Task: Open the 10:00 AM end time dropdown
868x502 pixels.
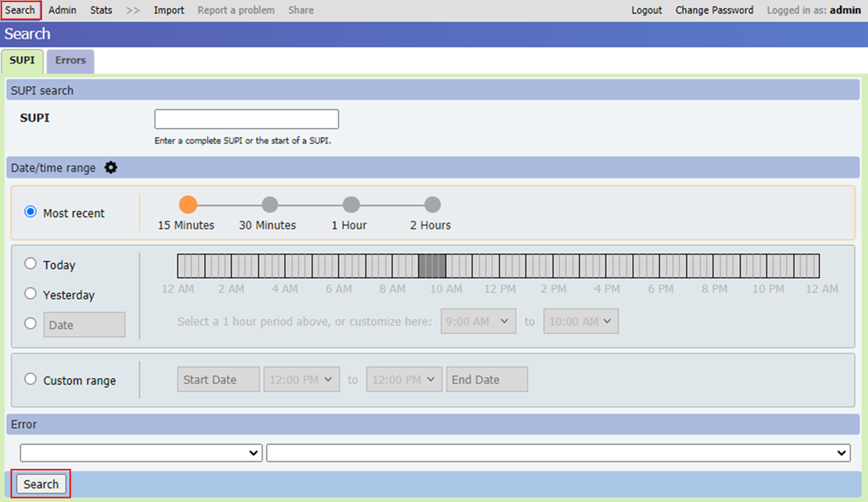Action: (581, 321)
